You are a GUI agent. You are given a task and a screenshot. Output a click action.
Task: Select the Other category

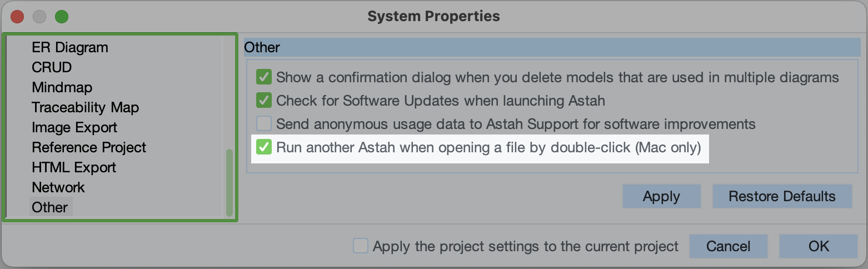[x=50, y=207]
